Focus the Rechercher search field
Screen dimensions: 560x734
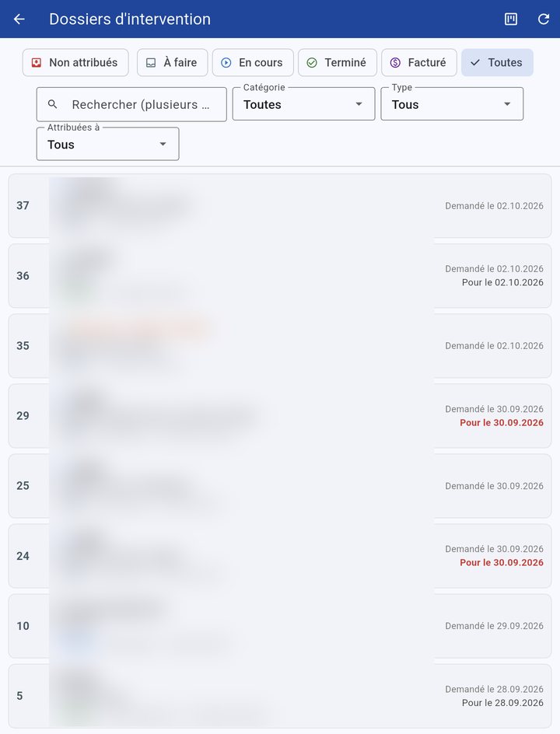[131, 104]
